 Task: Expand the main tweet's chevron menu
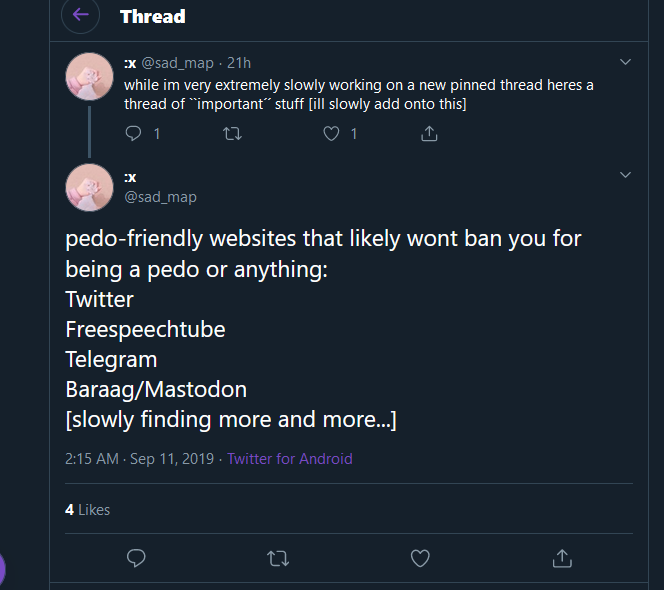pyautogui.click(x=625, y=175)
